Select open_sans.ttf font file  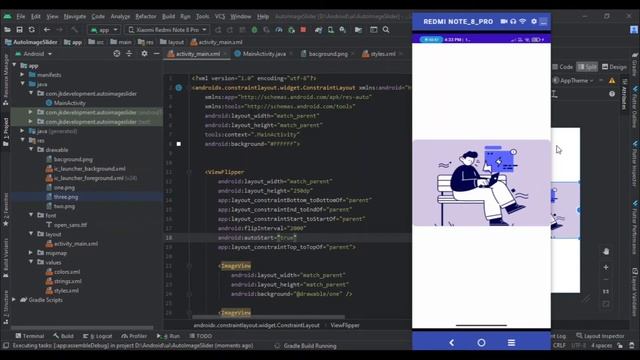70,225
